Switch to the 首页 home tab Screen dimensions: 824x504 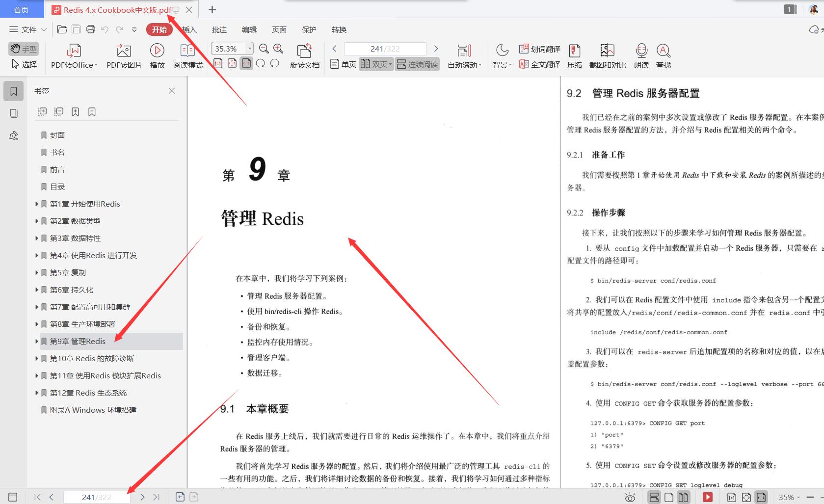coord(21,9)
